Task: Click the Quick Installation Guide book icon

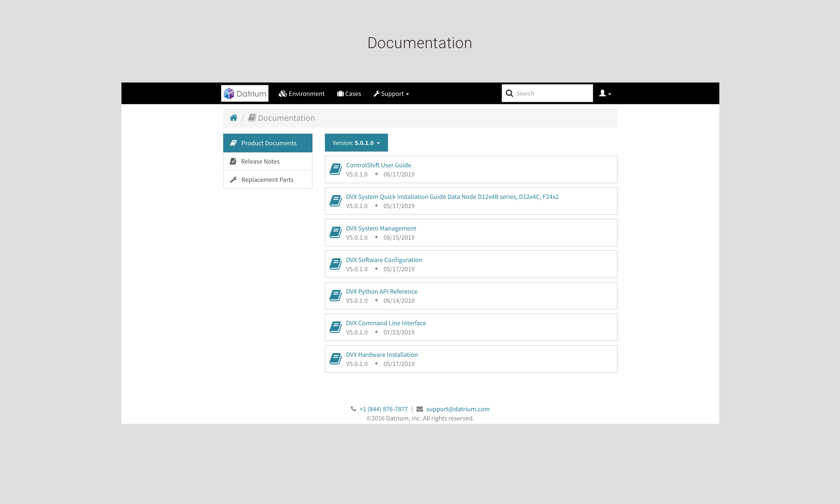Action: coord(336,201)
